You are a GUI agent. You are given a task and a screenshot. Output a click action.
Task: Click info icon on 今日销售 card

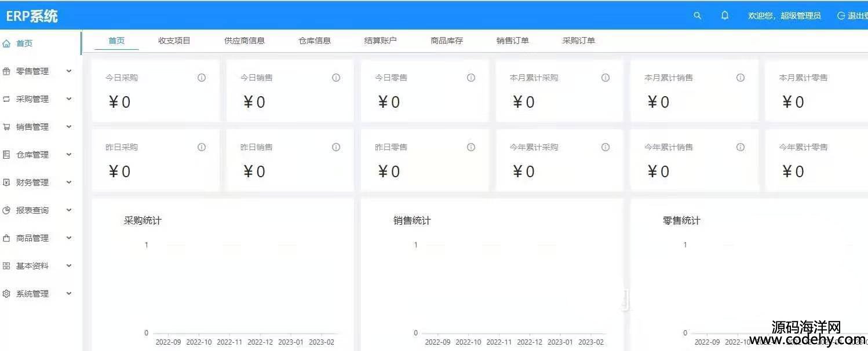click(336, 78)
